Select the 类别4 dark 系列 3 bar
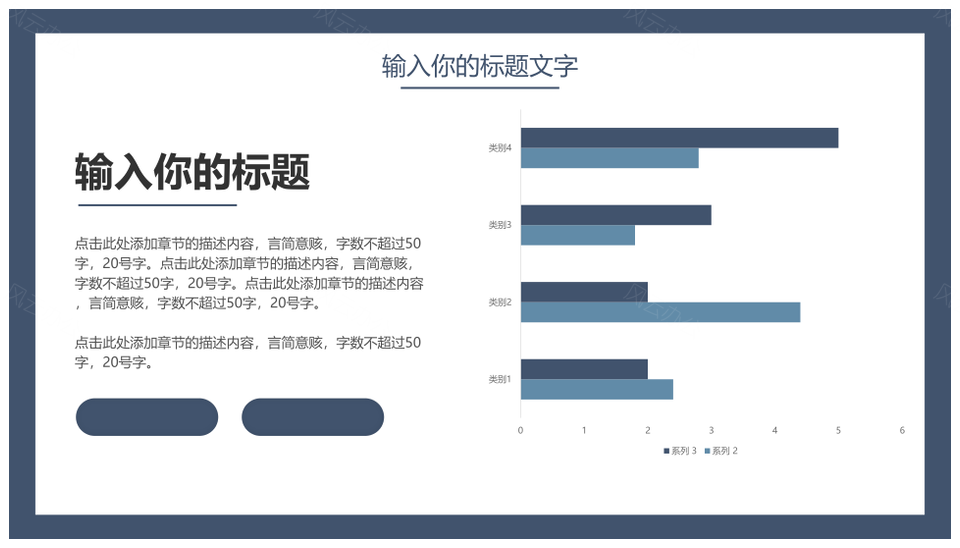The image size is (960, 548). (x=680, y=138)
